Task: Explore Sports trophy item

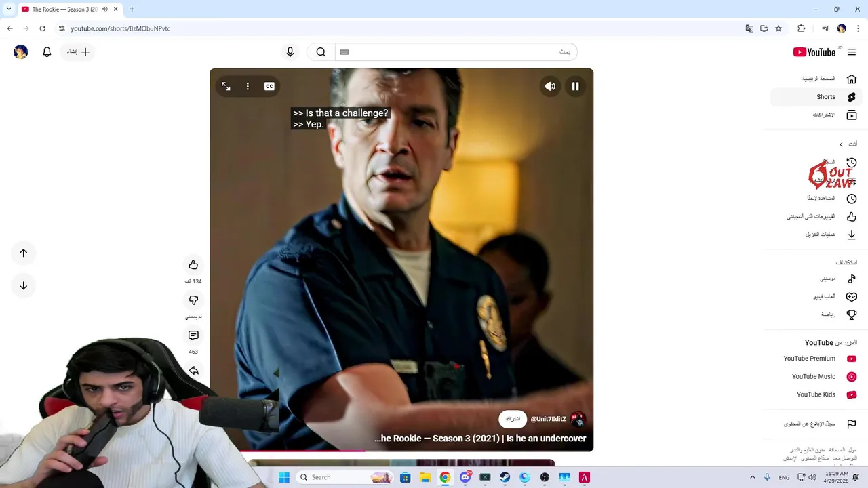Action: point(816,314)
